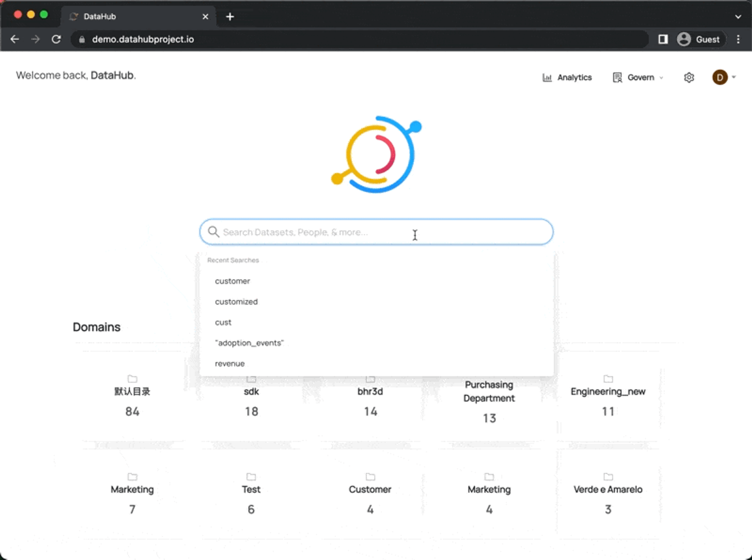This screenshot has height=560, width=752.
Task: Click the Domains heading
Action: click(x=97, y=327)
